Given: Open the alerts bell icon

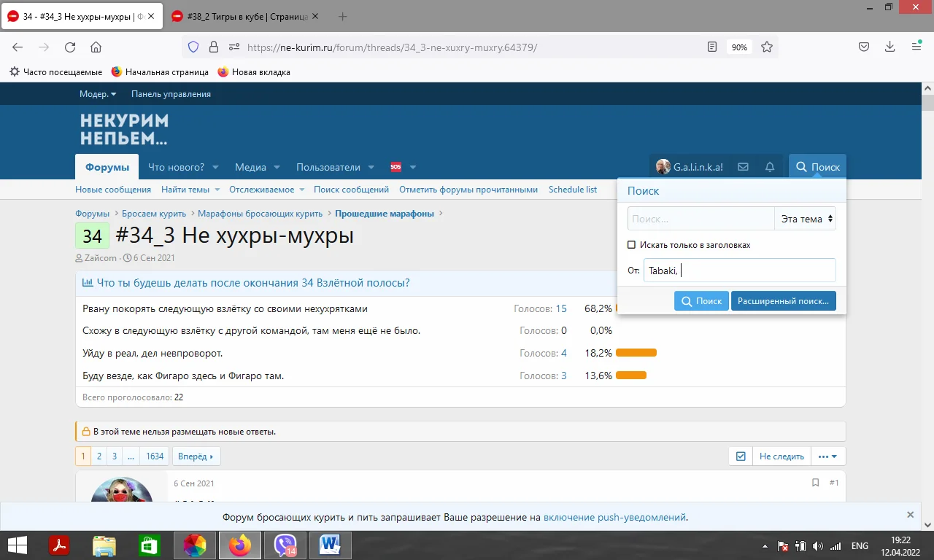Looking at the screenshot, I should pos(770,167).
